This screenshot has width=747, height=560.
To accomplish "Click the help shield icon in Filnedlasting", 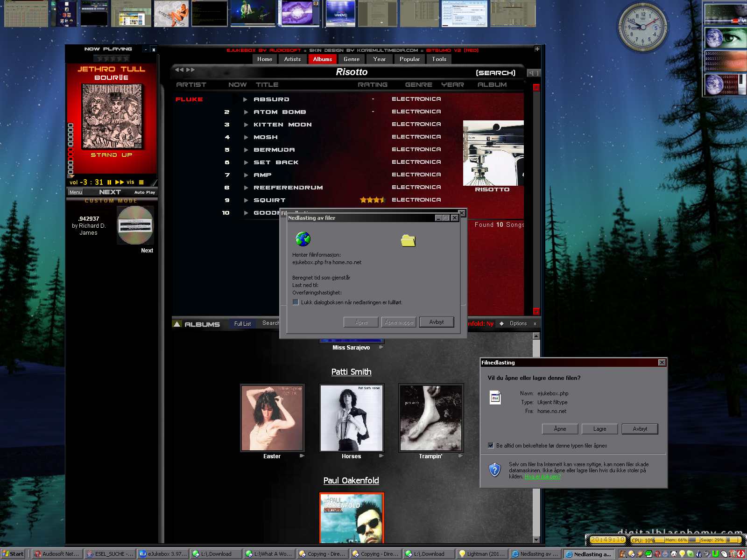I will pyautogui.click(x=494, y=469).
